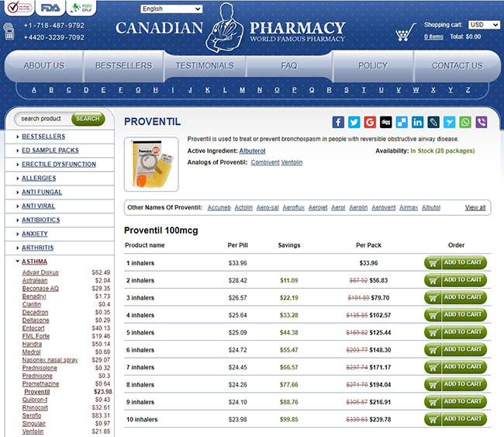The height and width of the screenshot is (437, 504).
Task: Click the Airmax alternate name link
Action: [x=409, y=207]
